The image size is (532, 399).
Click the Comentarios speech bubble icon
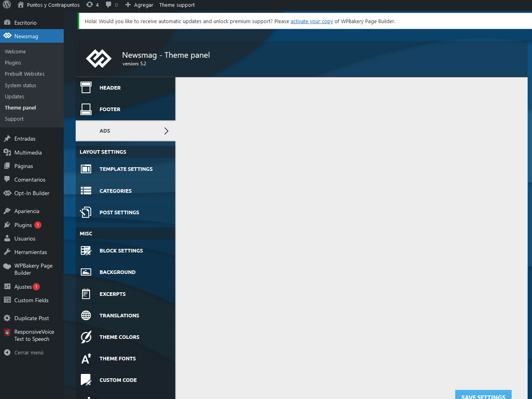tap(7, 180)
